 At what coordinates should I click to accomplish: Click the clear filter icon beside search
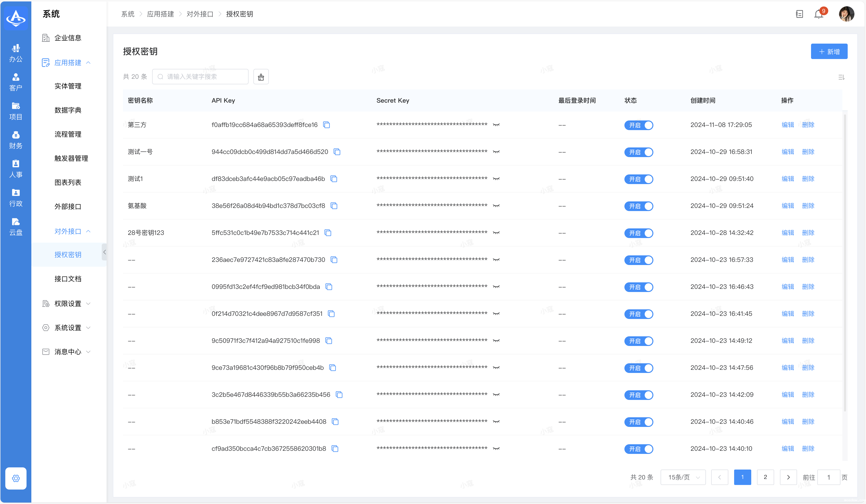click(x=261, y=77)
